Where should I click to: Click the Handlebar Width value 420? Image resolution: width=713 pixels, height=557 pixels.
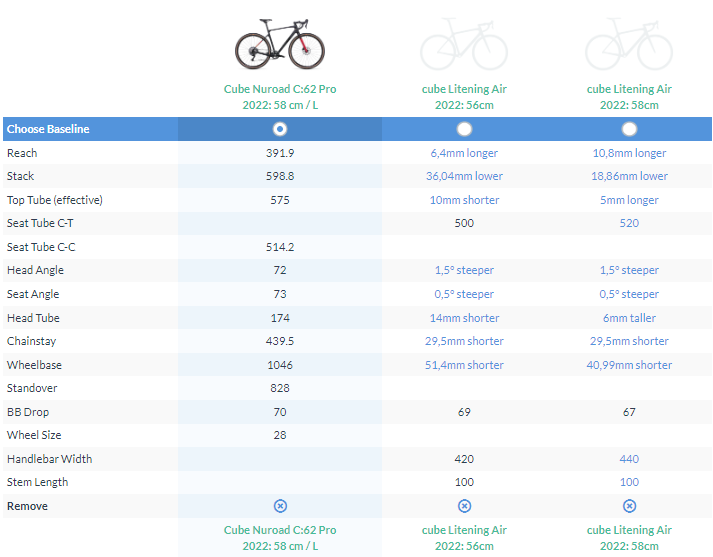point(464,459)
